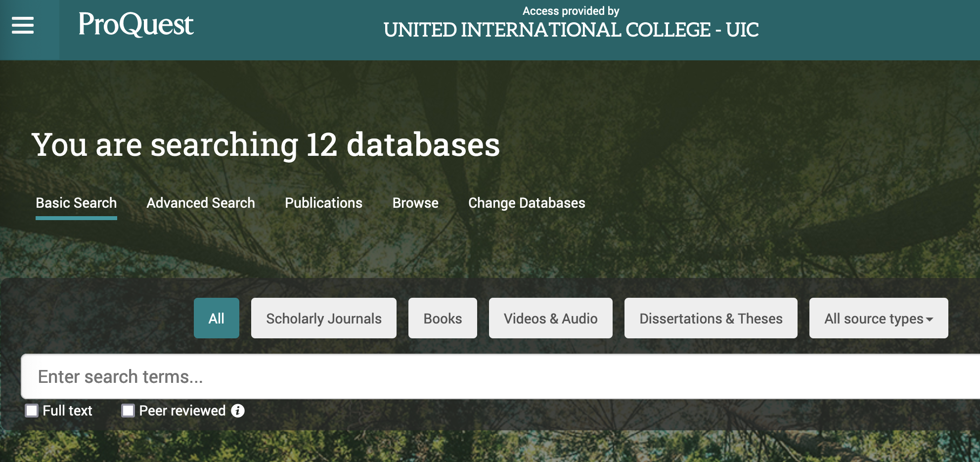Click the searching 12 databases heading
Image resolution: width=980 pixels, height=462 pixels.
click(266, 144)
